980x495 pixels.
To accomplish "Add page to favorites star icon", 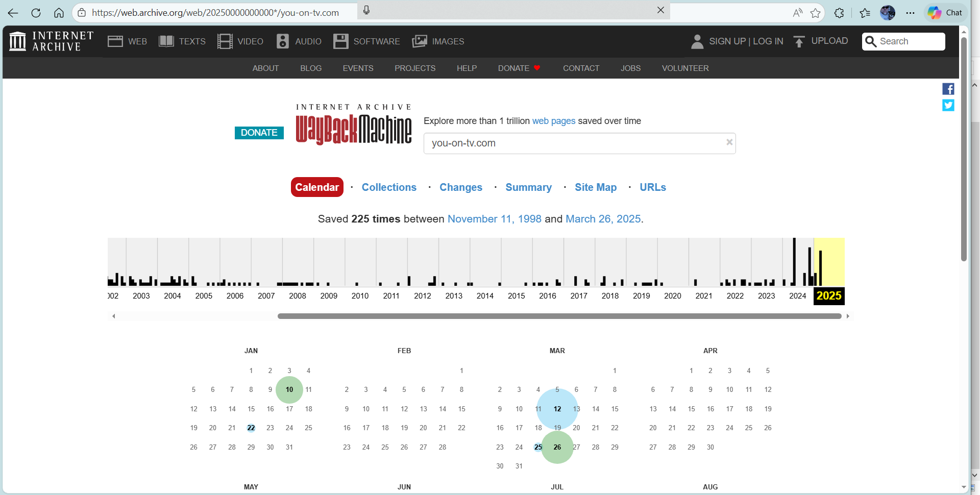I will click(x=815, y=13).
